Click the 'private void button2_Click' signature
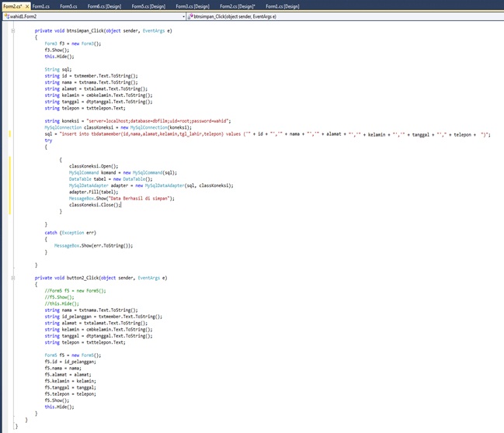Screen dimensions: 504x433 (101, 278)
